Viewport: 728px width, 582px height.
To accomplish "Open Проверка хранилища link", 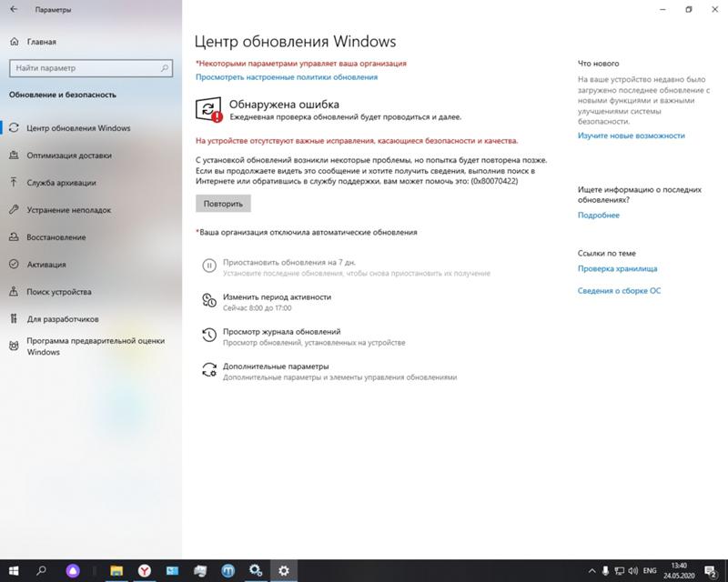I will click(618, 269).
